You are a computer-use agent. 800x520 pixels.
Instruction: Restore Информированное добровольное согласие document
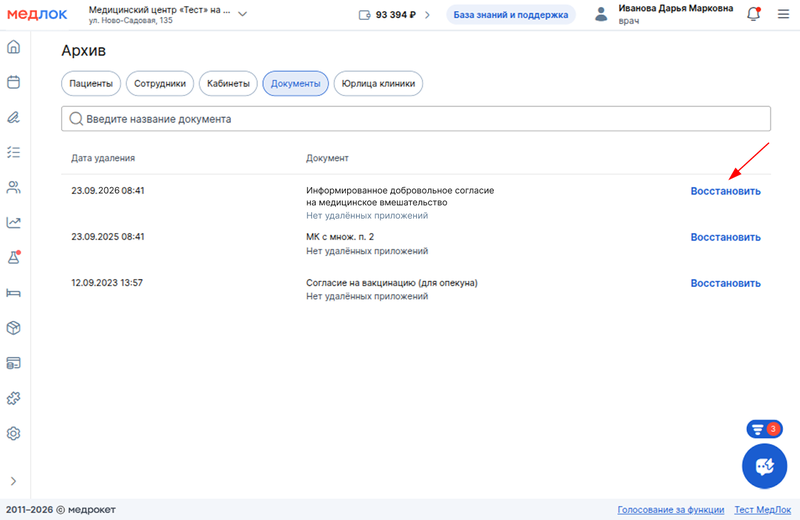pos(726,191)
